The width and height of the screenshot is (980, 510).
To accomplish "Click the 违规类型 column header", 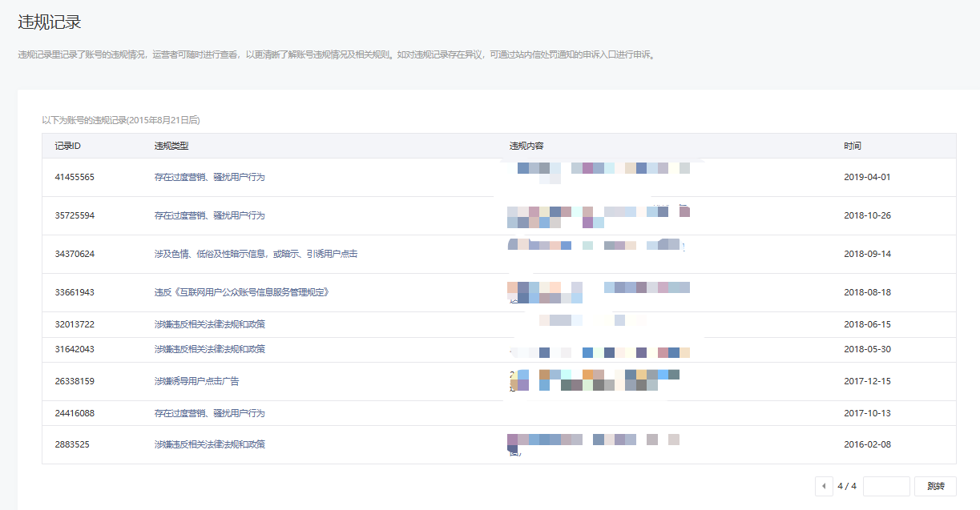I will (171, 146).
